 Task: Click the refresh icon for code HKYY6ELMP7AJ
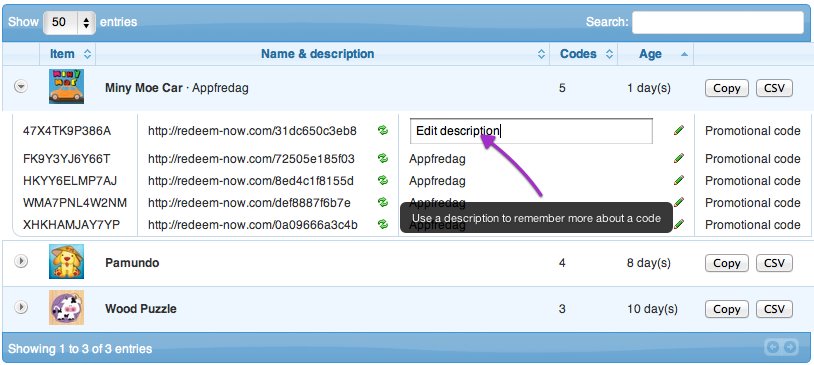[x=383, y=180]
